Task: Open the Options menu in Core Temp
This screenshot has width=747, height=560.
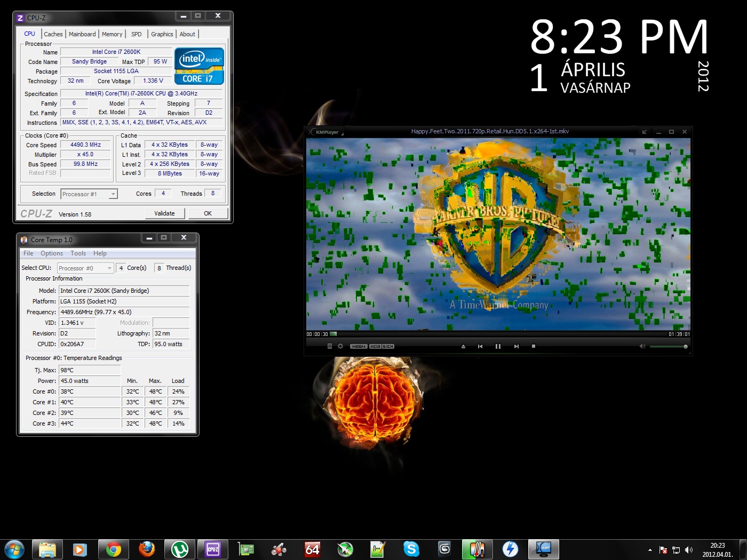Action: pos(52,253)
